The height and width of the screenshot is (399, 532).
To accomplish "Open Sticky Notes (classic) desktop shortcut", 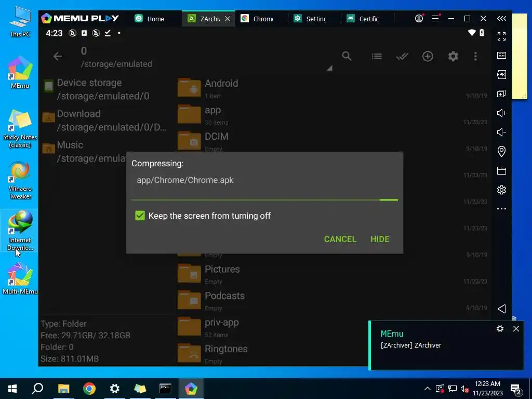I will click(20, 129).
